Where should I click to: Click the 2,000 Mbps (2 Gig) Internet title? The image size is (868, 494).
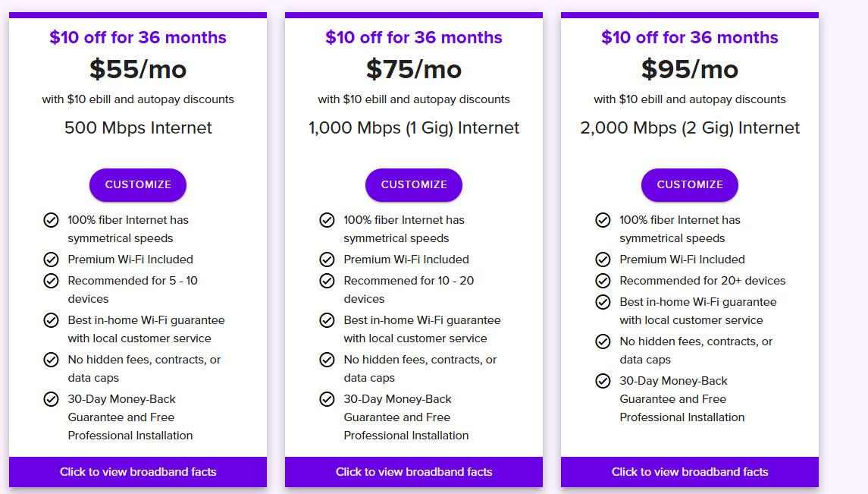point(690,128)
